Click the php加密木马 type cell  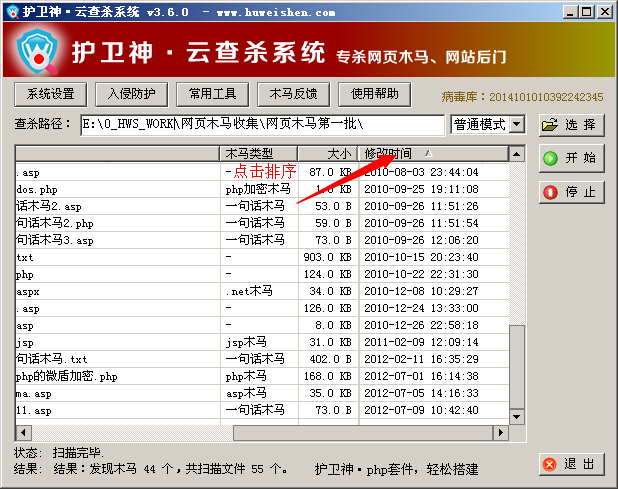(x=258, y=190)
